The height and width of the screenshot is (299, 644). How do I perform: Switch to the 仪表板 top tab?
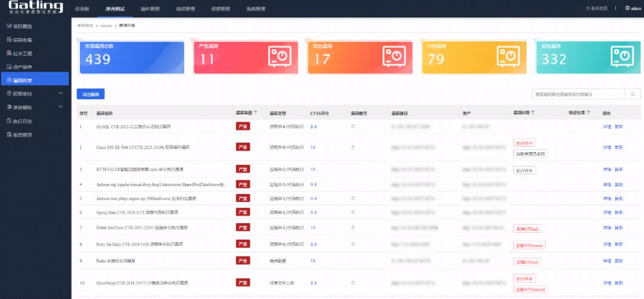[x=82, y=9]
